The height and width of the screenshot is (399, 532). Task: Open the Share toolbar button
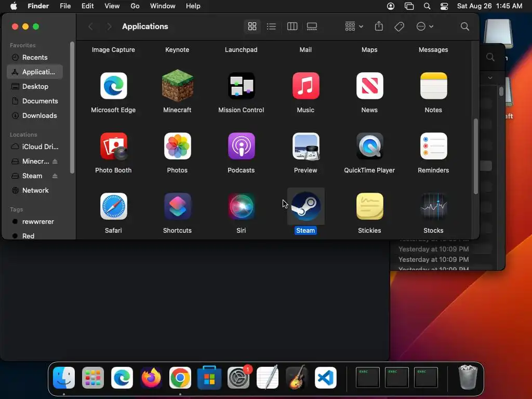[x=379, y=26]
